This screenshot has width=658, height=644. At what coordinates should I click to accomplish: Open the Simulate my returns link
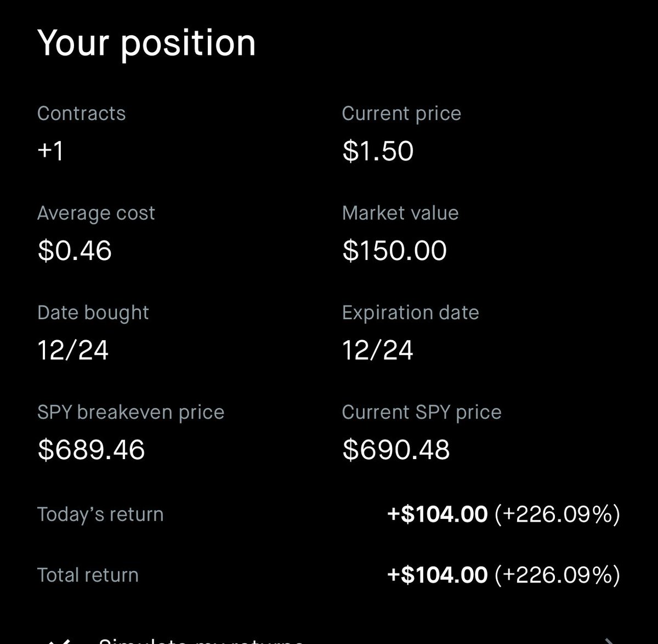[201, 640]
